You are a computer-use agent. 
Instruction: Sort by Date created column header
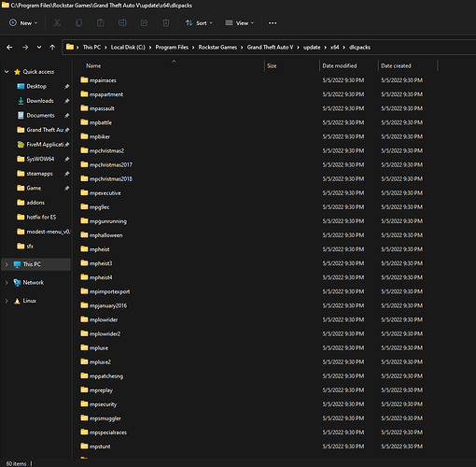[x=396, y=66]
